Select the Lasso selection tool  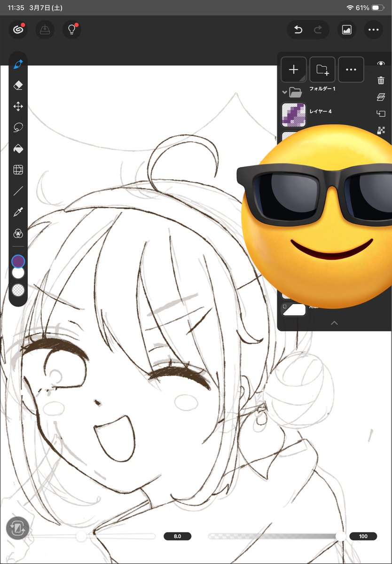coord(18,127)
